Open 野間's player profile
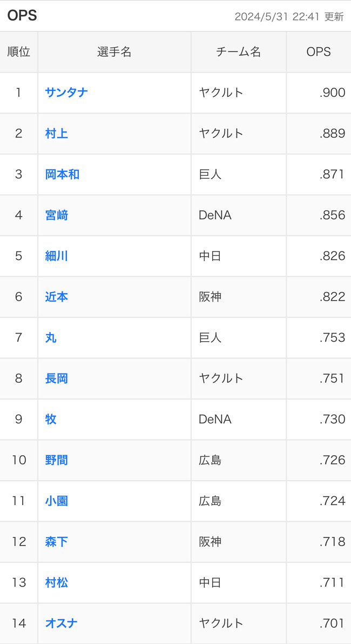This screenshot has height=644, width=351. click(57, 460)
